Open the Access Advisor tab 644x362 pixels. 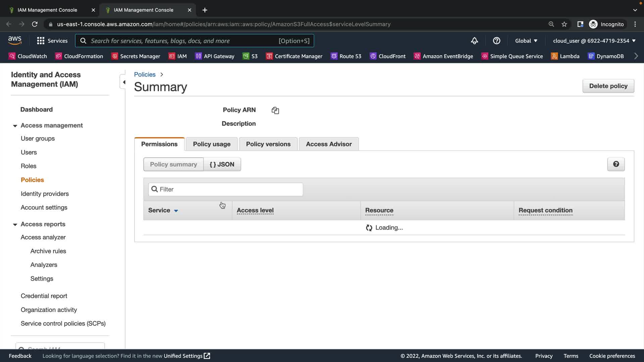329,144
